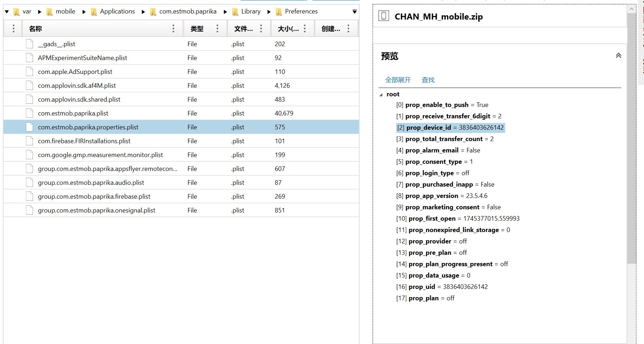Collapse the 预览 panel with double chevron

click(618, 56)
